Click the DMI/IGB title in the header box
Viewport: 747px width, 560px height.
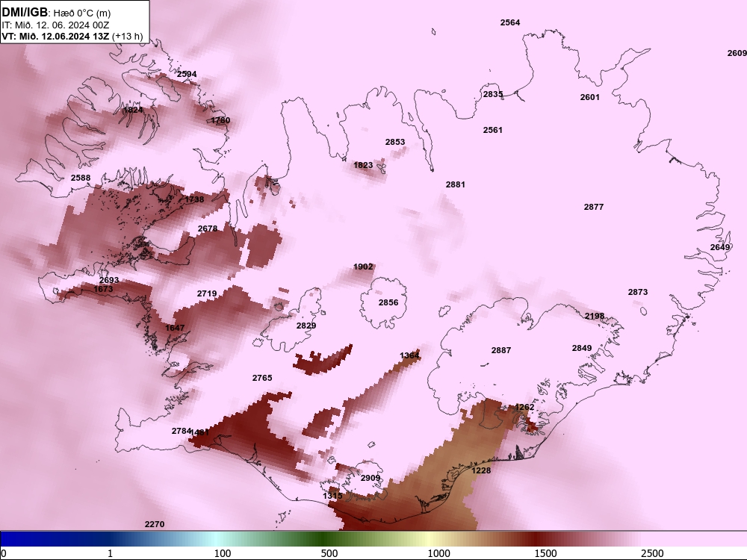[x=25, y=12]
